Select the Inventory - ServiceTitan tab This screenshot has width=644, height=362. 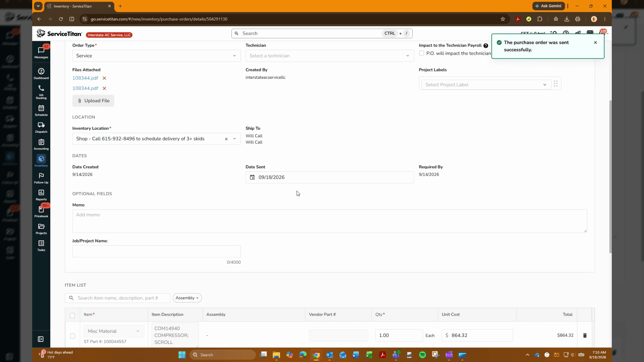(79, 6)
